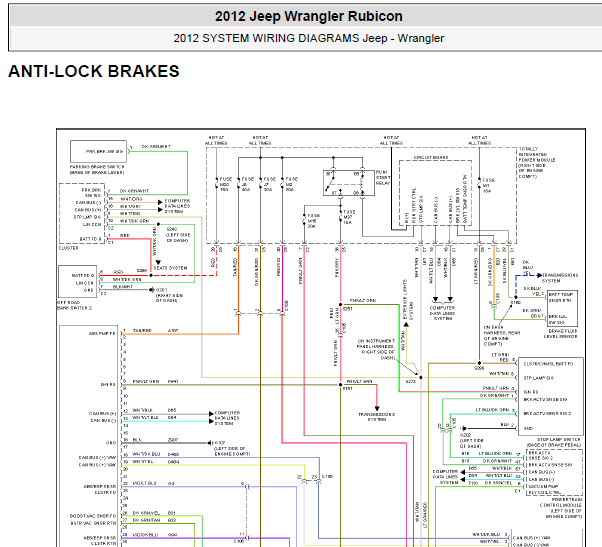
Task: Click the "BOOST VAC SNSR FD" pin label
Action: tap(93, 516)
